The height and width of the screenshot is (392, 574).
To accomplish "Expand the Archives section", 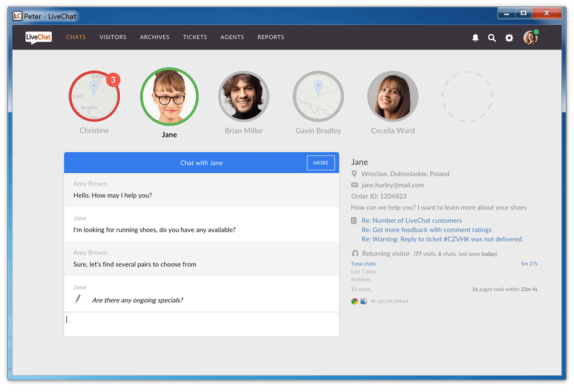I will click(360, 279).
